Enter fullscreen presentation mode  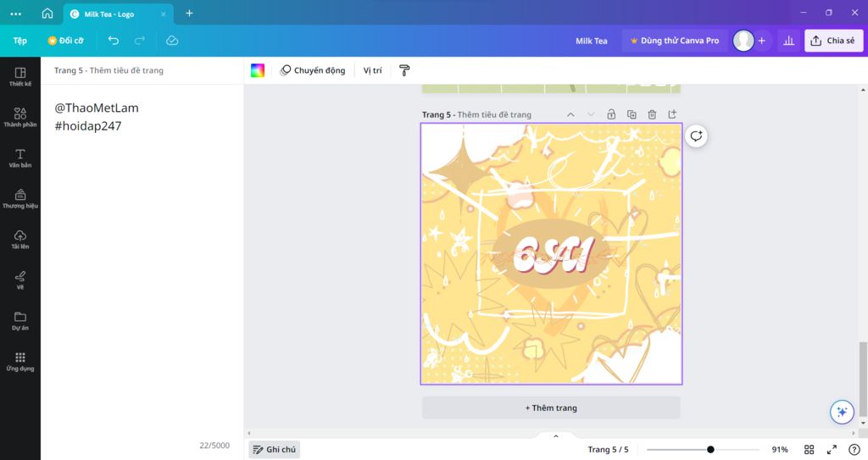click(x=832, y=450)
